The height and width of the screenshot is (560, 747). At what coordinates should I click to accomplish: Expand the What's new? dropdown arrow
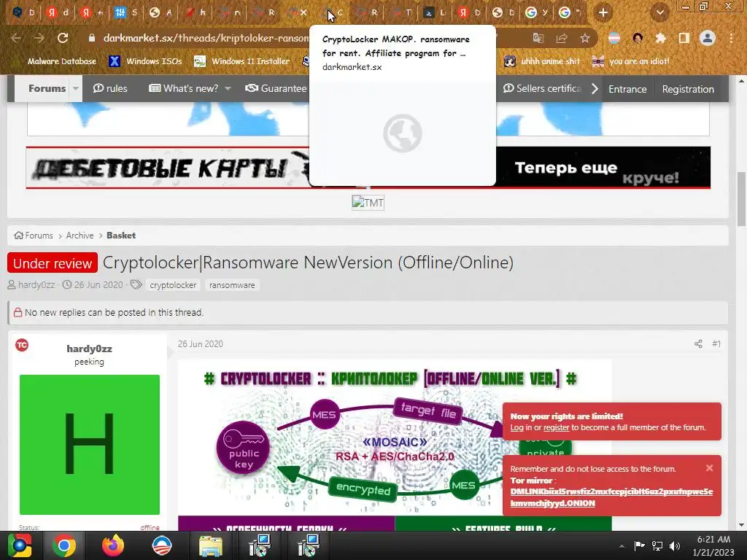(x=228, y=88)
